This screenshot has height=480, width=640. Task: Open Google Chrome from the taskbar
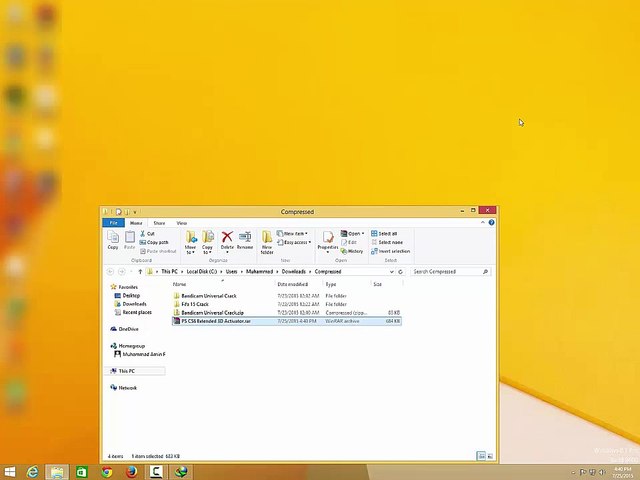point(107,472)
